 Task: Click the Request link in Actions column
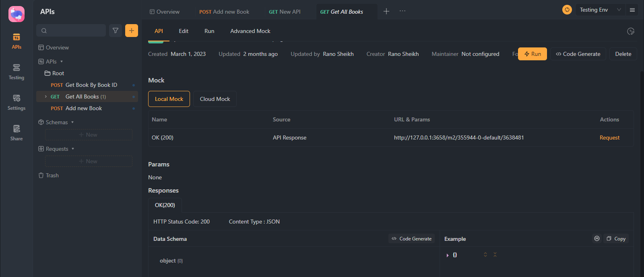pyautogui.click(x=609, y=137)
